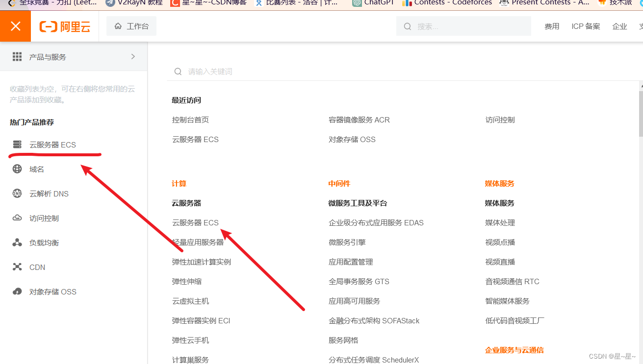Click the home icon beside 工作台
The height and width of the screenshot is (364, 643).
118,26
